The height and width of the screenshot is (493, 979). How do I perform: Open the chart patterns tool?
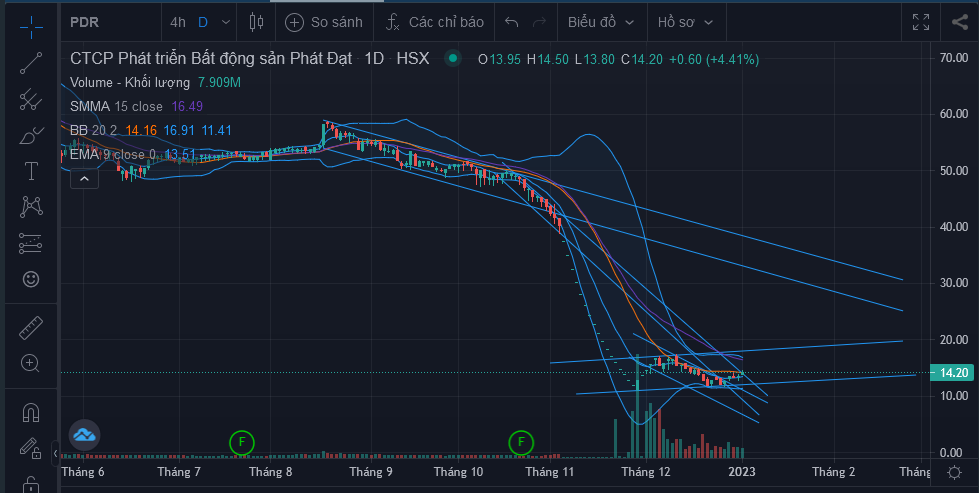(x=31, y=207)
